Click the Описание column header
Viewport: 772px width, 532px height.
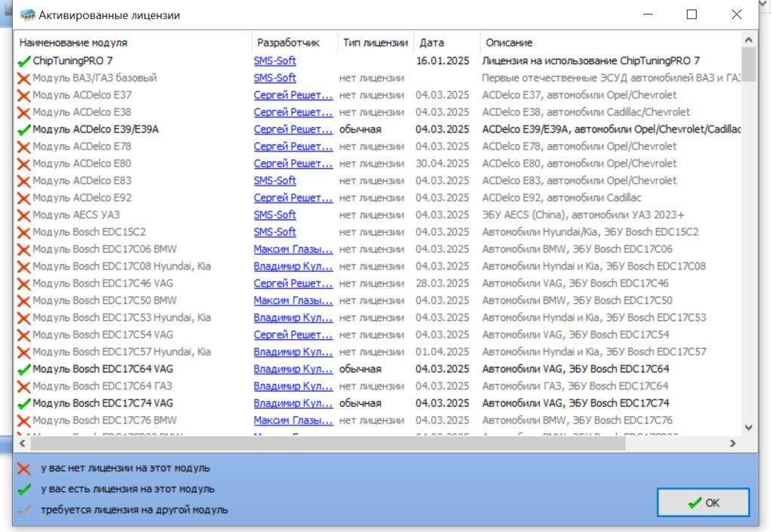coord(610,43)
